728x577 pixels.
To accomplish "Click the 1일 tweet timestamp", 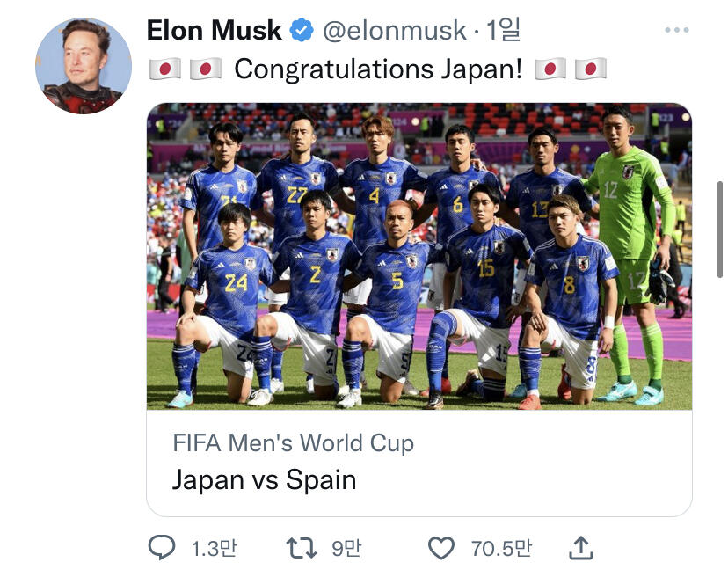I will (503, 31).
